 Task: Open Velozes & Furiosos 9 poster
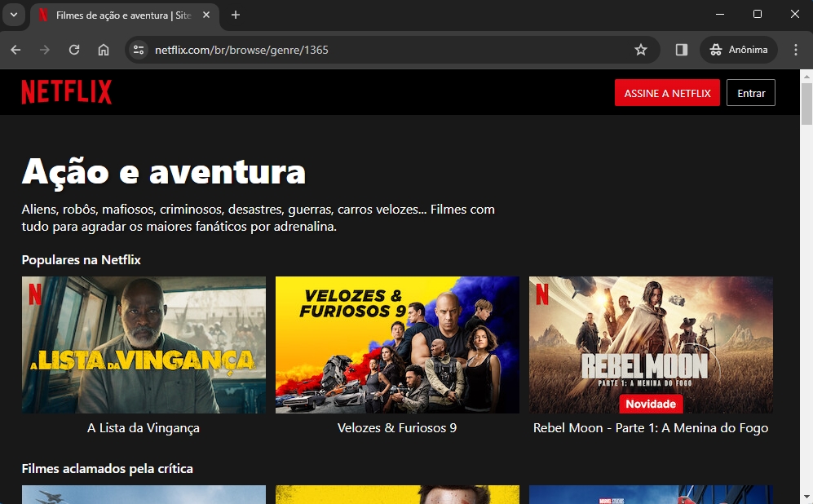pyautogui.click(x=397, y=345)
